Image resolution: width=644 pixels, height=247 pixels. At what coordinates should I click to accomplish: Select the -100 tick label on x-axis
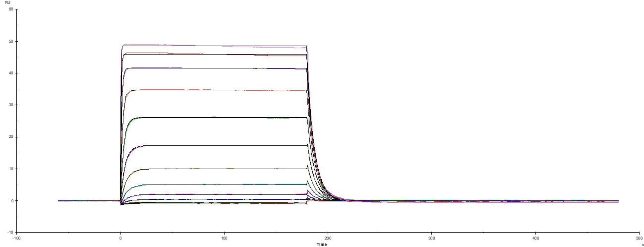16,238
